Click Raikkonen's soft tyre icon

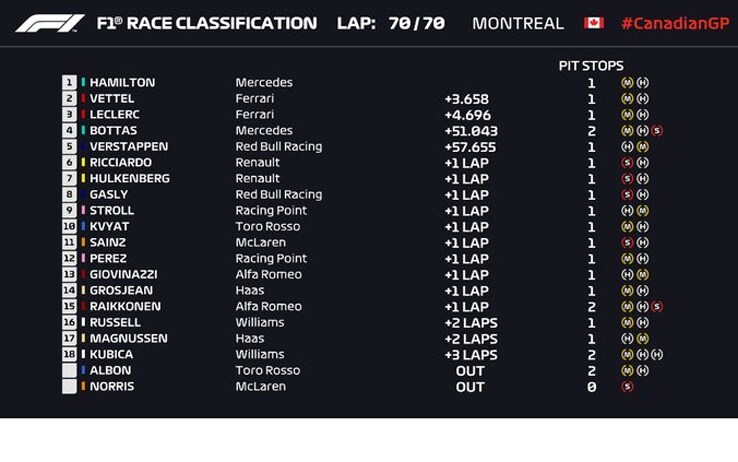coord(657,306)
